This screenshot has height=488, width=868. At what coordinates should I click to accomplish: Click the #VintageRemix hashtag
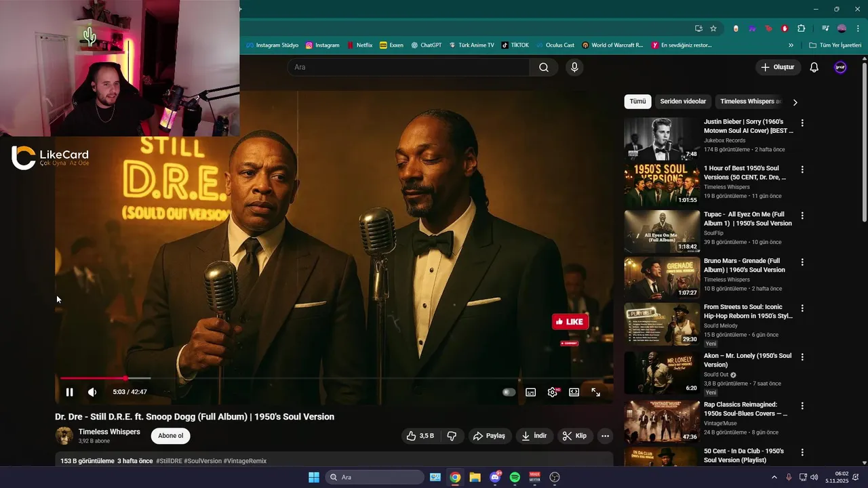pos(245,461)
